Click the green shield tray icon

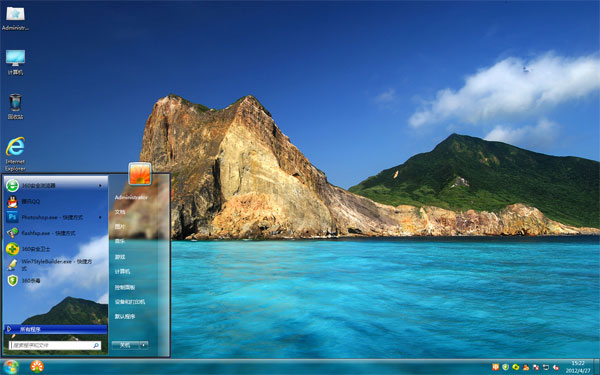[x=505, y=367]
